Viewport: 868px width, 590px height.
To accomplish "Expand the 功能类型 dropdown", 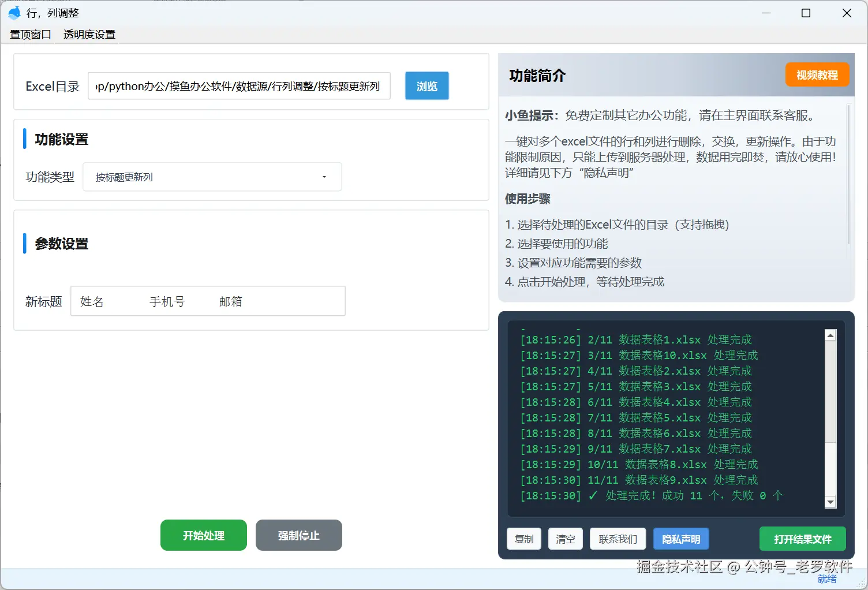I will [212, 177].
